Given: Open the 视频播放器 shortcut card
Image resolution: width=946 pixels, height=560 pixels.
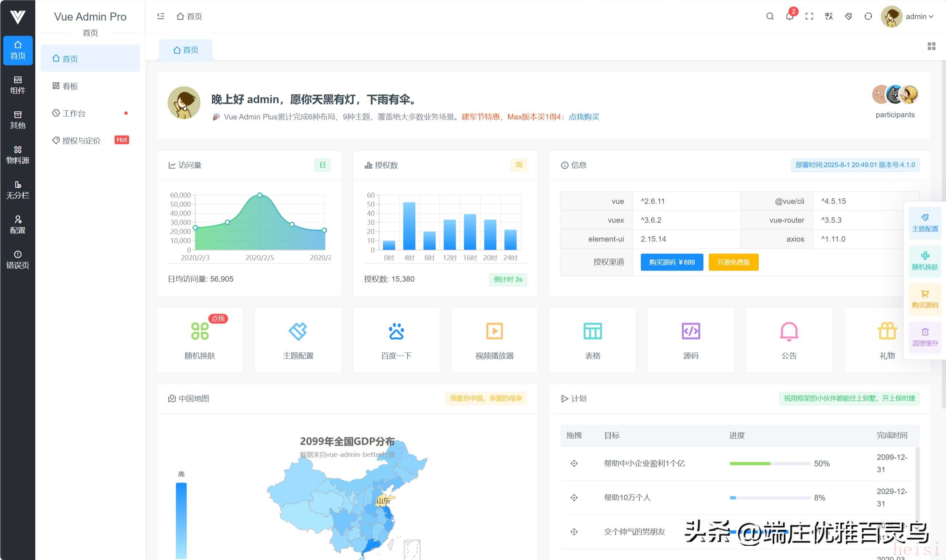Looking at the screenshot, I should (x=494, y=340).
